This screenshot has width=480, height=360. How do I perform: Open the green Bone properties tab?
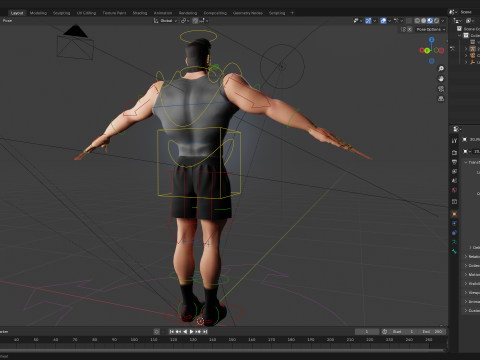(x=454, y=251)
